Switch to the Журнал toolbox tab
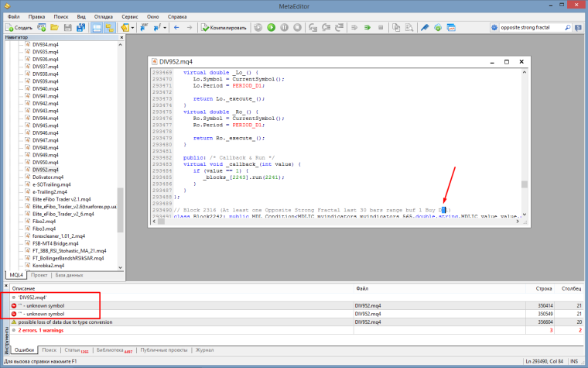This screenshot has height=368, width=588. [204, 350]
